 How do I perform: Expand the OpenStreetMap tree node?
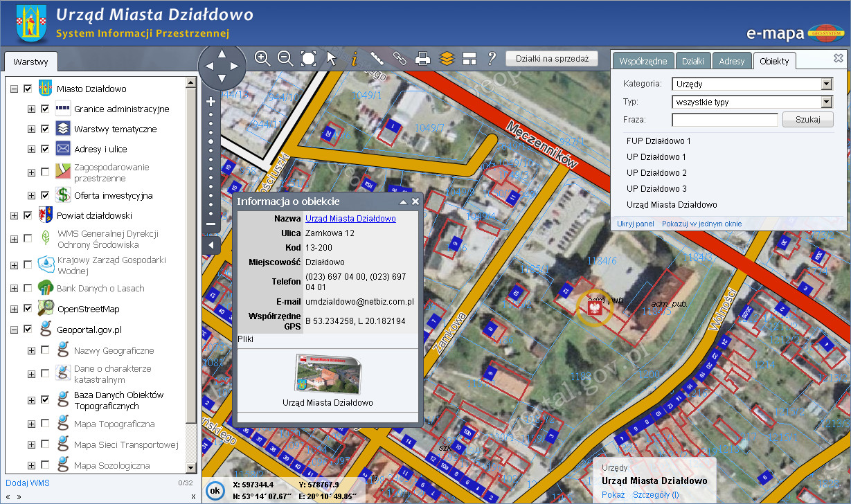pos(14,308)
